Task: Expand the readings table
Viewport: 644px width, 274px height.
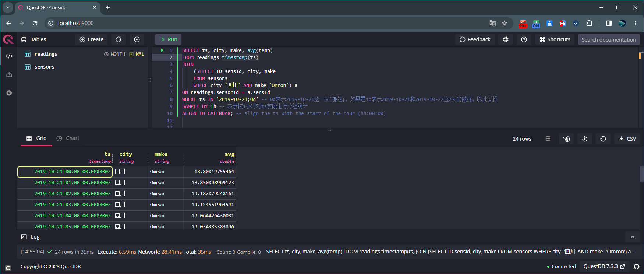Action: [x=46, y=54]
